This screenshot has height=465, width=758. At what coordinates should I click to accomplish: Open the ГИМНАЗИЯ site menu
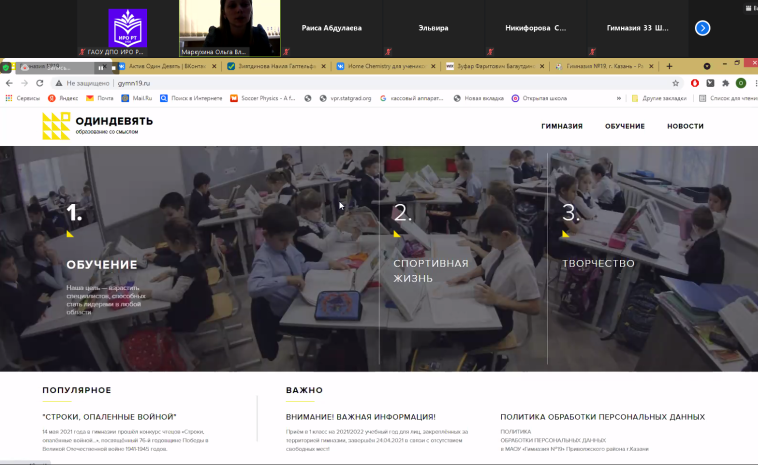(x=562, y=126)
